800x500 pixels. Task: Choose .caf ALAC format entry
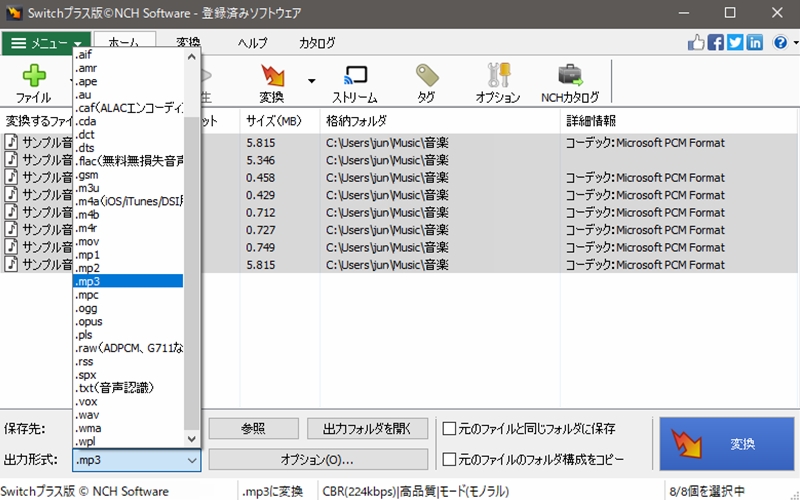(128, 108)
